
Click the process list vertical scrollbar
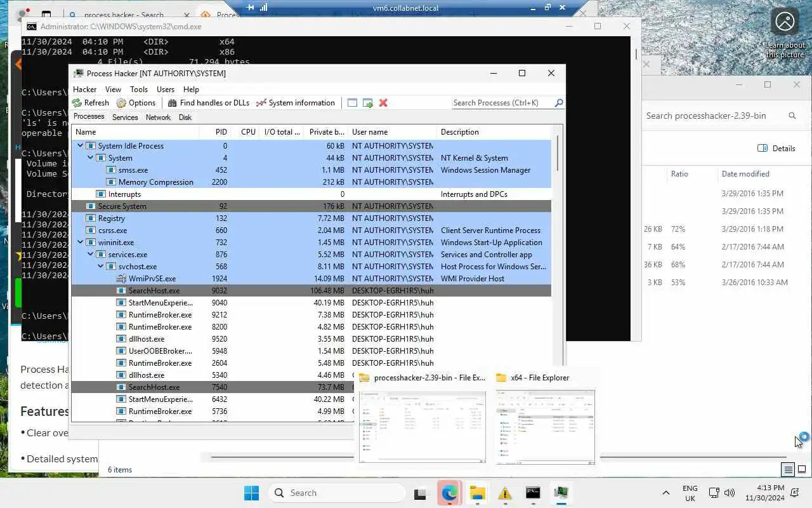pyautogui.click(x=558, y=153)
